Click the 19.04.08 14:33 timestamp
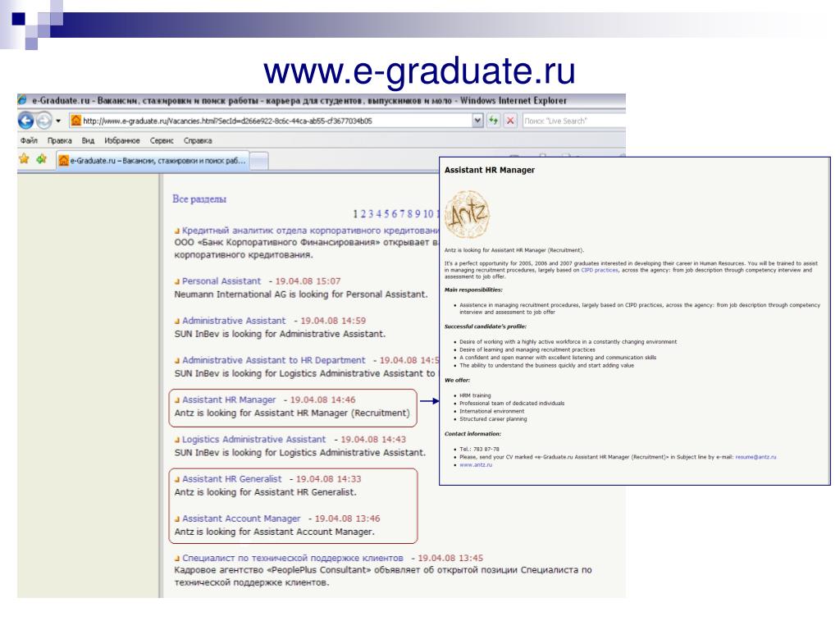 pos(328,479)
